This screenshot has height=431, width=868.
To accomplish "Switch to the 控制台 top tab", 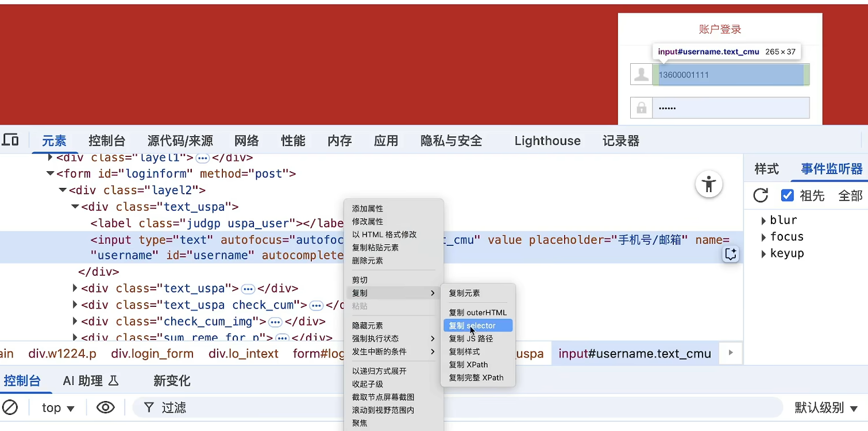I will pyautogui.click(x=107, y=141).
